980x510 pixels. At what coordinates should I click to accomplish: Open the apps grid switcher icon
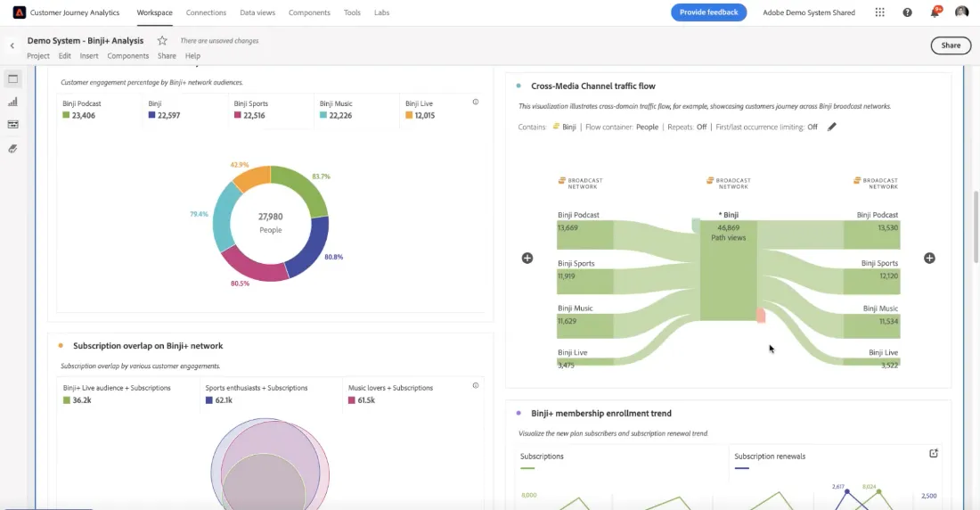pos(879,12)
